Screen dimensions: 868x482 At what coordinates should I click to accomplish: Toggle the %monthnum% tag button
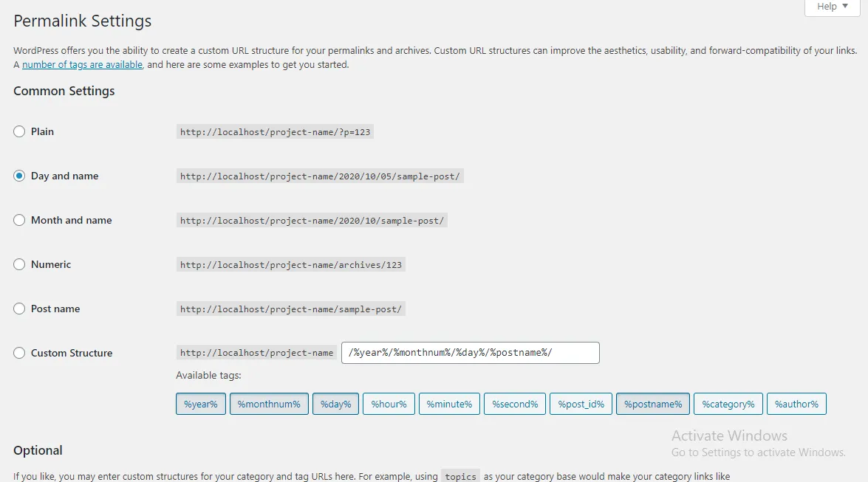(269, 404)
